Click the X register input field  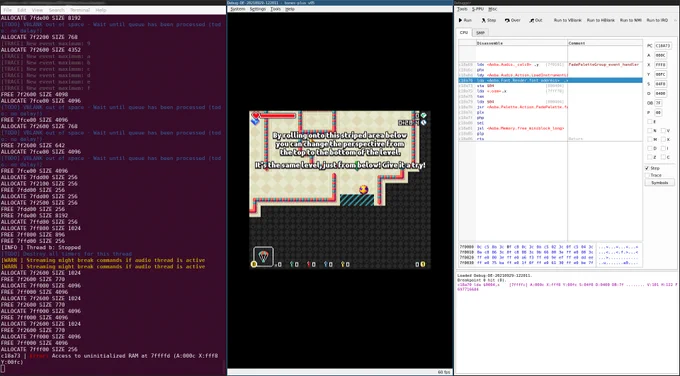coord(660,65)
